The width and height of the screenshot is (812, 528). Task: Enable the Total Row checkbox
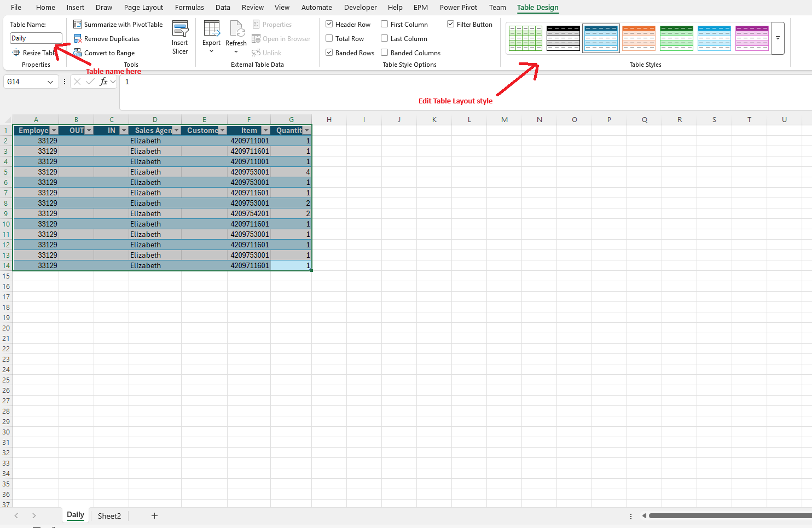(329, 38)
